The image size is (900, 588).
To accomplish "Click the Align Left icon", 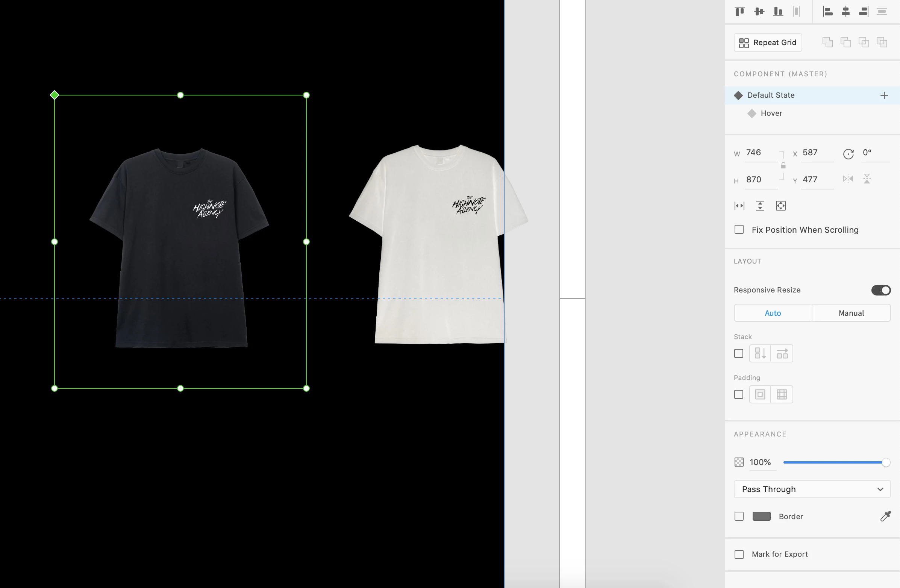I will tap(827, 12).
